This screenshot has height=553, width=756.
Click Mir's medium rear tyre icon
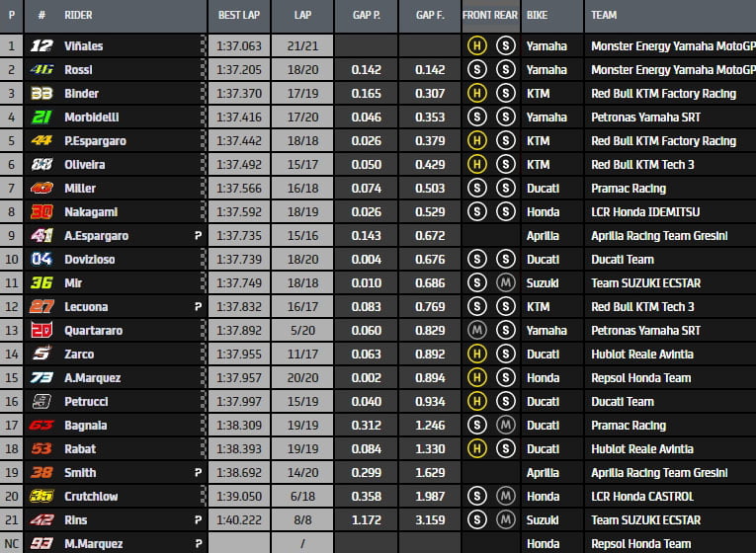[505, 283]
